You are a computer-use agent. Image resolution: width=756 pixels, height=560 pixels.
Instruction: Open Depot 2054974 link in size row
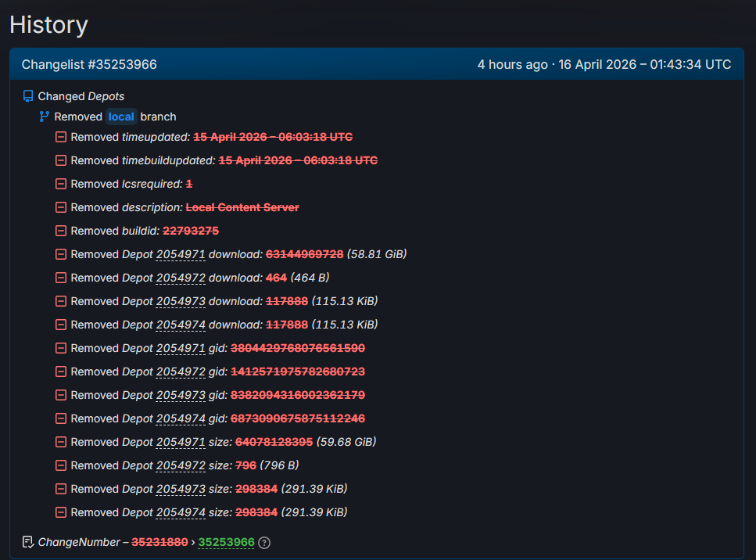[181, 512]
